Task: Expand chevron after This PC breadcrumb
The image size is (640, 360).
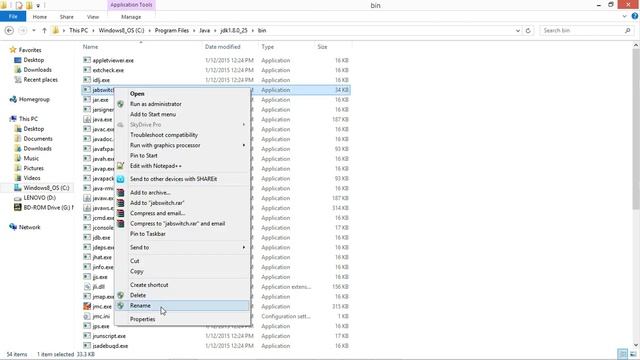Action: coord(93,31)
